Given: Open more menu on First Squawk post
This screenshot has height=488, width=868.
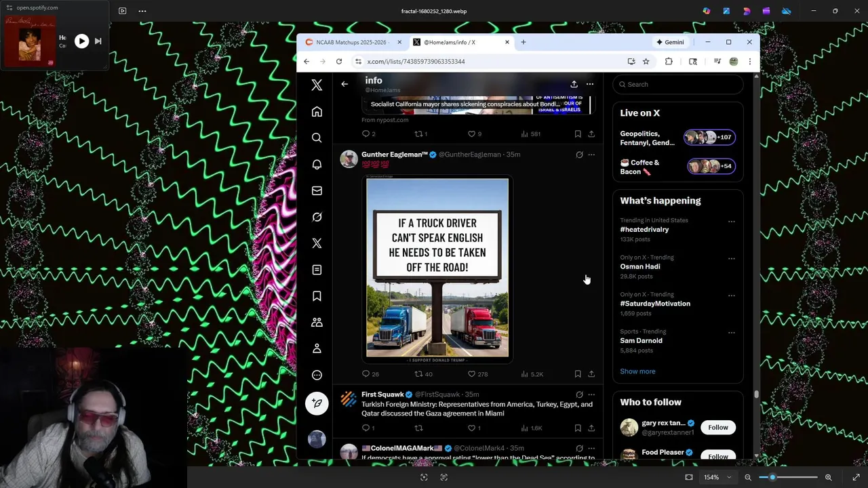Looking at the screenshot, I should pyautogui.click(x=591, y=394).
